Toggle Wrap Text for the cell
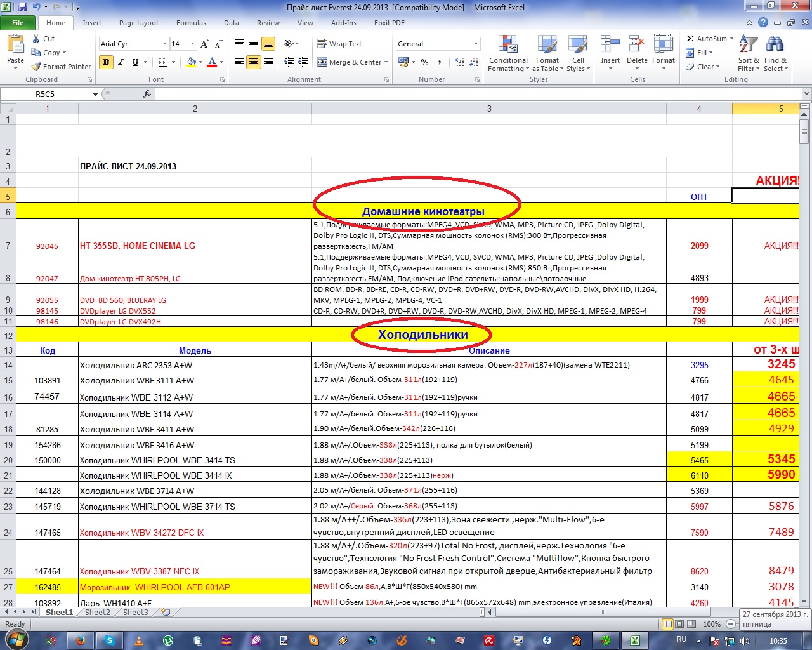This screenshot has height=650, width=812. pyautogui.click(x=339, y=44)
